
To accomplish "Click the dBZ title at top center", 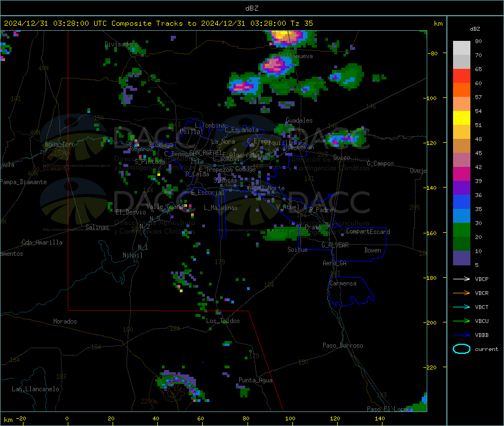I will coord(251,8).
